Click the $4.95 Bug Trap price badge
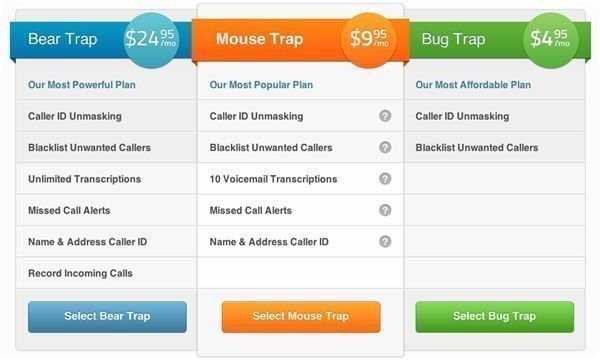The height and width of the screenshot is (360, 600). pyautogui.click(x=551, y=40)
